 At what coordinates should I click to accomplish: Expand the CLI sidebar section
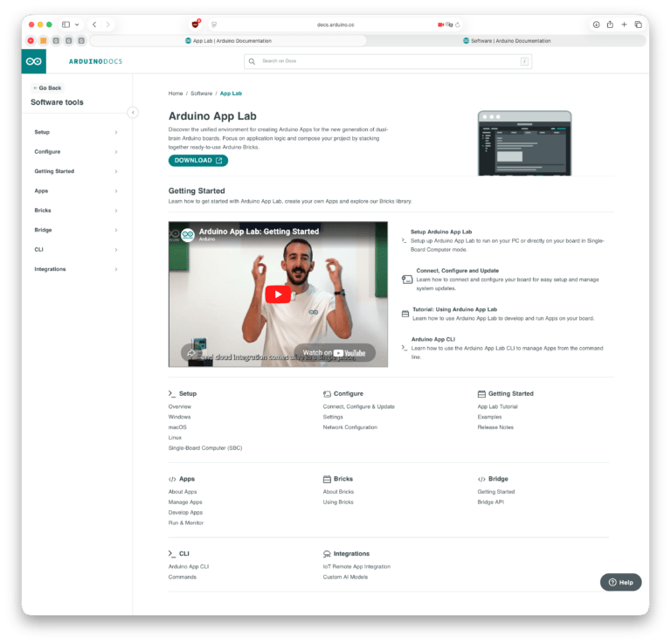(76, 249)
